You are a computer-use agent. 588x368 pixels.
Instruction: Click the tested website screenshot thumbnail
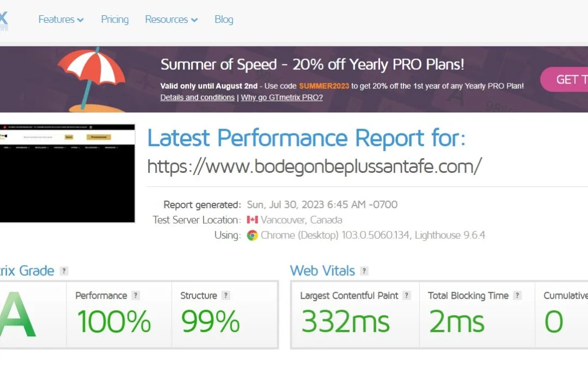tap(67, 173)
